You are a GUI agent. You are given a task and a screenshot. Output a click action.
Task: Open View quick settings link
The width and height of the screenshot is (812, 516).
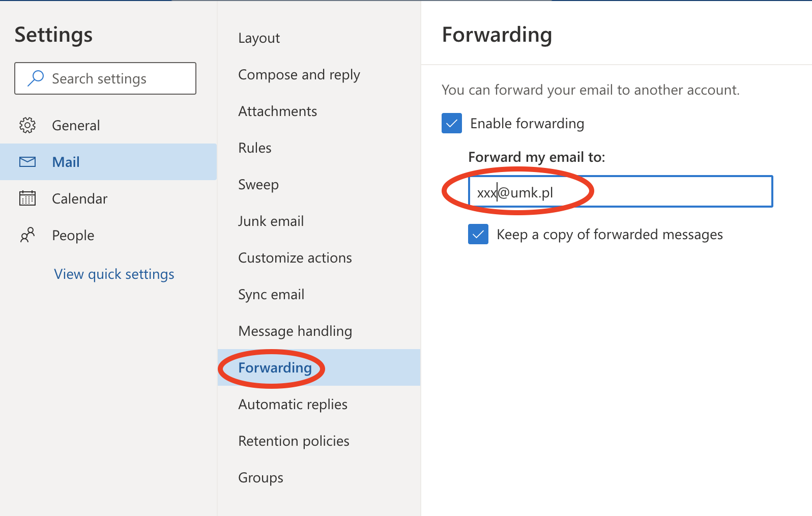pyautogui.click(x=114, y=274)
